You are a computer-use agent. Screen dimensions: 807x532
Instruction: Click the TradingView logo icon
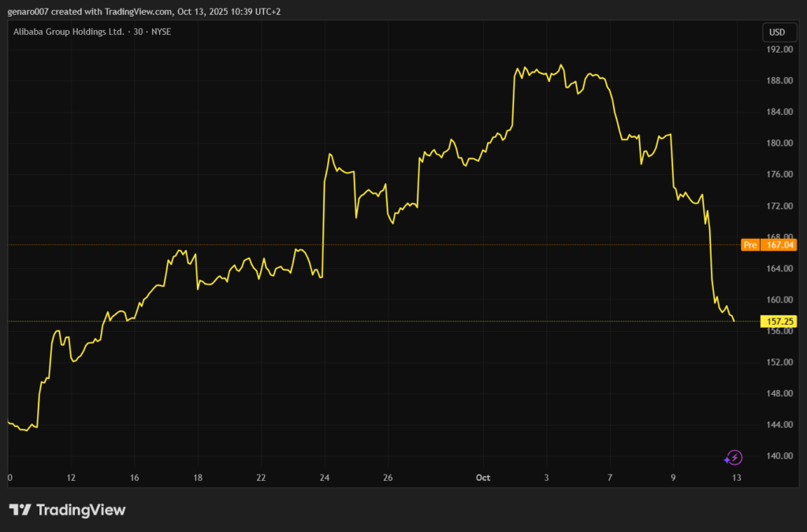pos(20,510)
